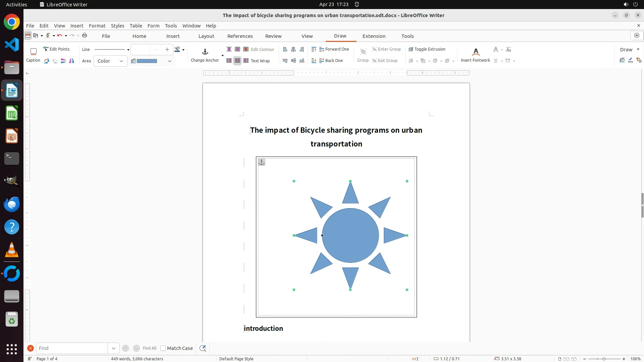Click the print icon in toolbar
Screen dimensions: 644x362
pos(85,36)
